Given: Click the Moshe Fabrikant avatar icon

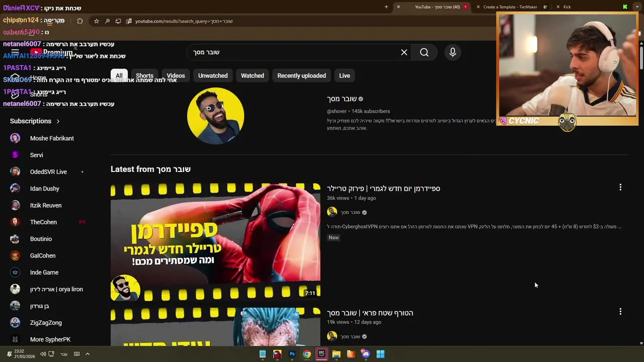Looking at the screenshot, I should pyautogui.click(x=15, y=138).
